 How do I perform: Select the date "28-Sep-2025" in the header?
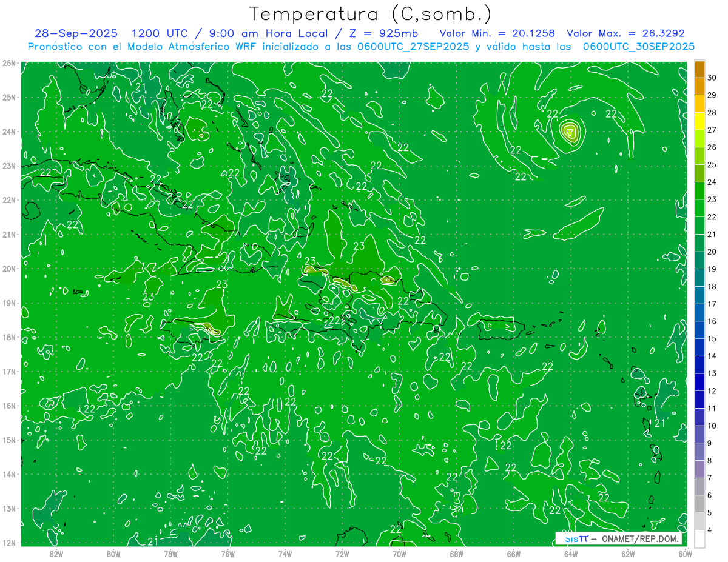(x=76, y=33)
